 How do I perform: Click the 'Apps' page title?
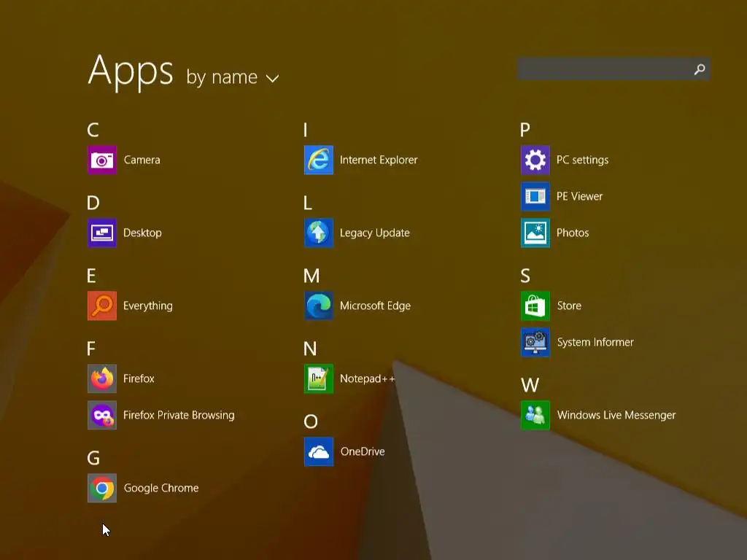(131, 71)
